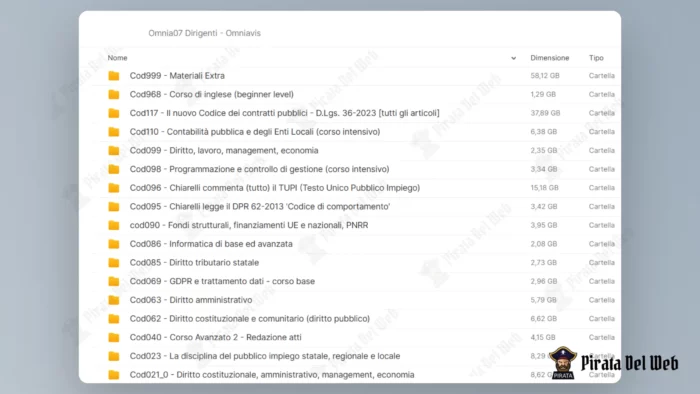
Task: Select the Cod085 Diritto tributario statale row
Action: point(350,263)
